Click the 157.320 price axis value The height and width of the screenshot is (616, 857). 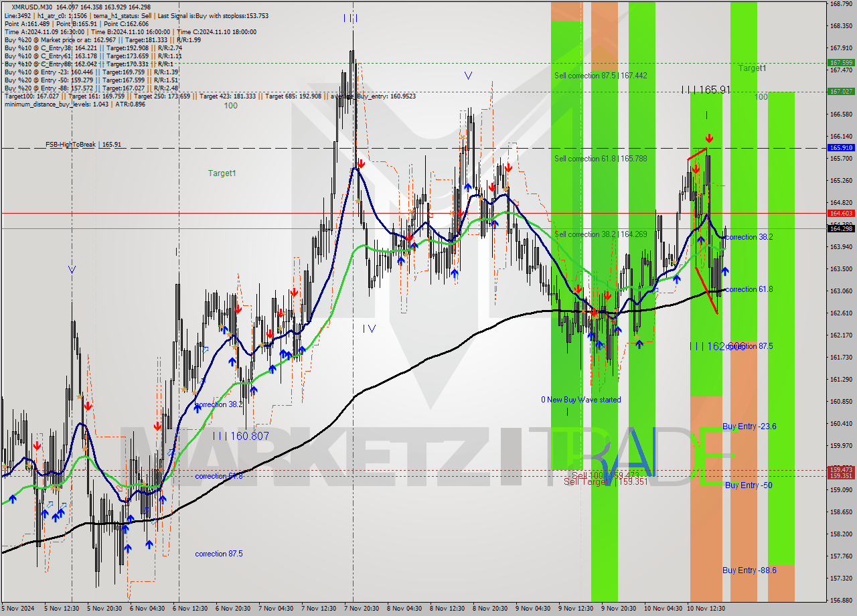841,578
